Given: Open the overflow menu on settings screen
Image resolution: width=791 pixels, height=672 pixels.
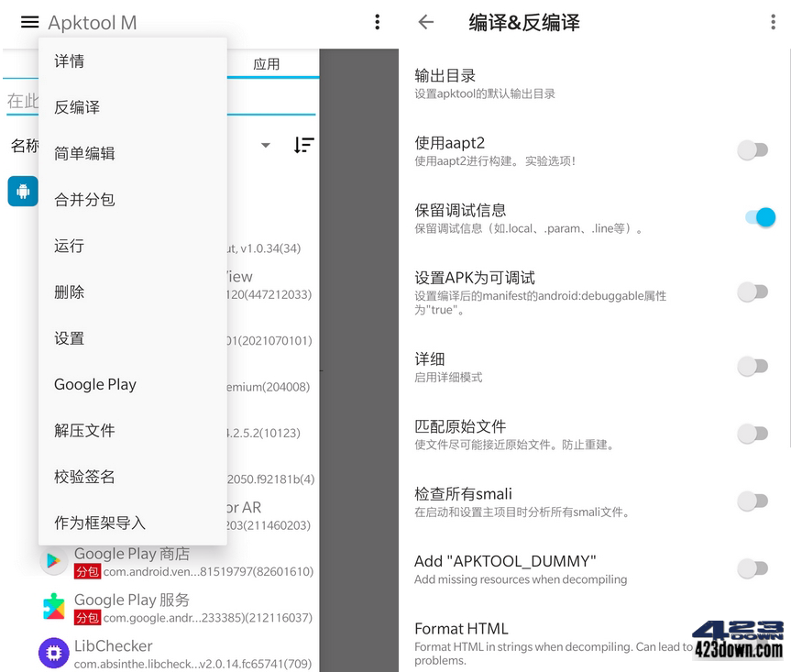Looking at the screenshot, I should click(x=774, y=21).
